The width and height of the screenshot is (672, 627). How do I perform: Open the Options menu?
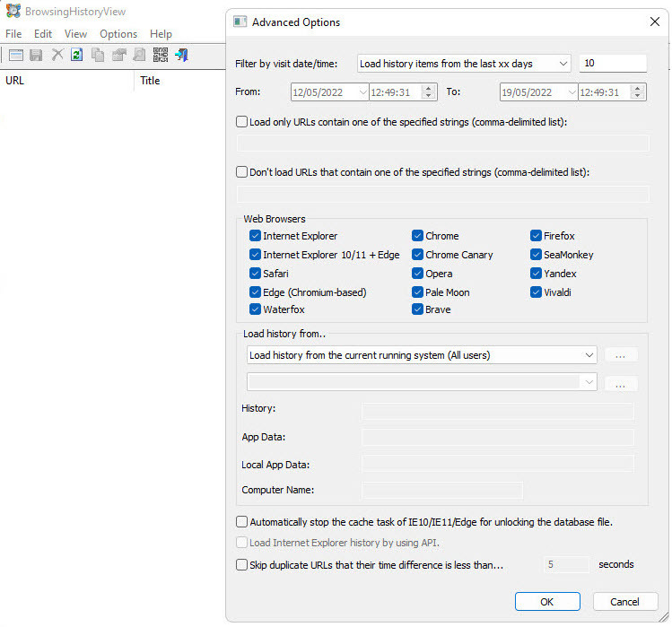coord(118,34)
